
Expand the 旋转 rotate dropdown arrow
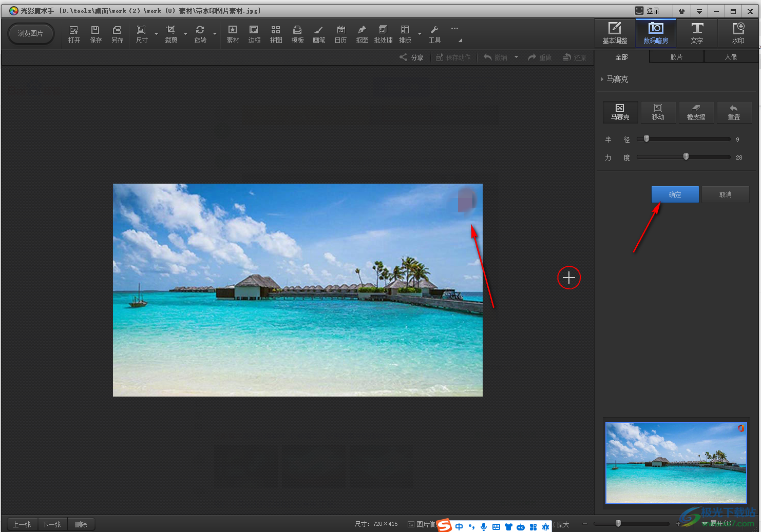point(215,34)
